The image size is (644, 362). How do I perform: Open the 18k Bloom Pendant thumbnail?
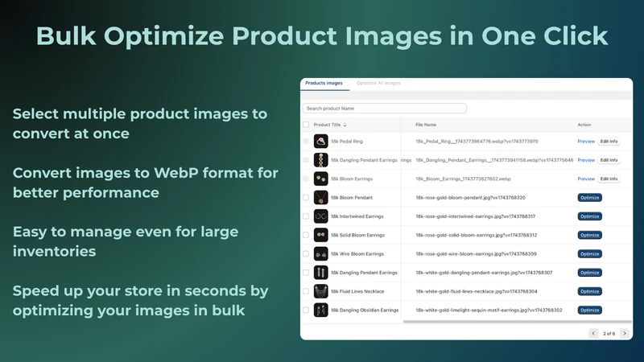(320, 197)
